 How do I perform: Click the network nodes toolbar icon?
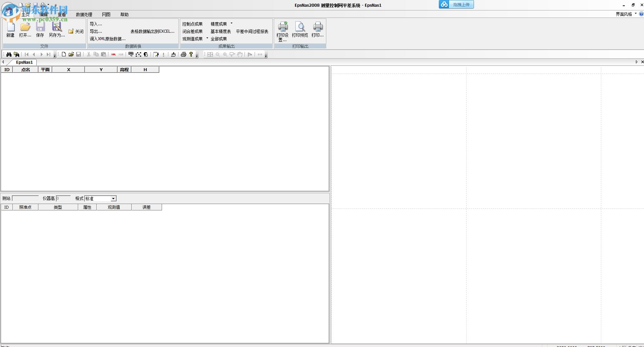tap(138, 54)
